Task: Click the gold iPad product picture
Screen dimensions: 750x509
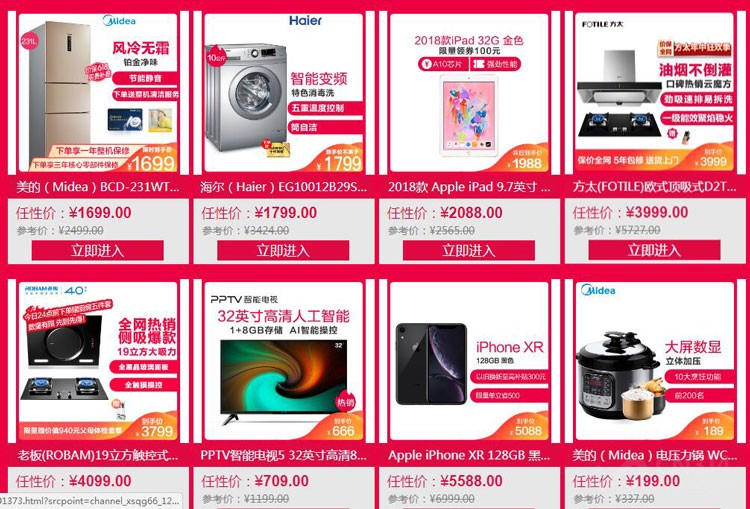Action: [x=468, y=115]
